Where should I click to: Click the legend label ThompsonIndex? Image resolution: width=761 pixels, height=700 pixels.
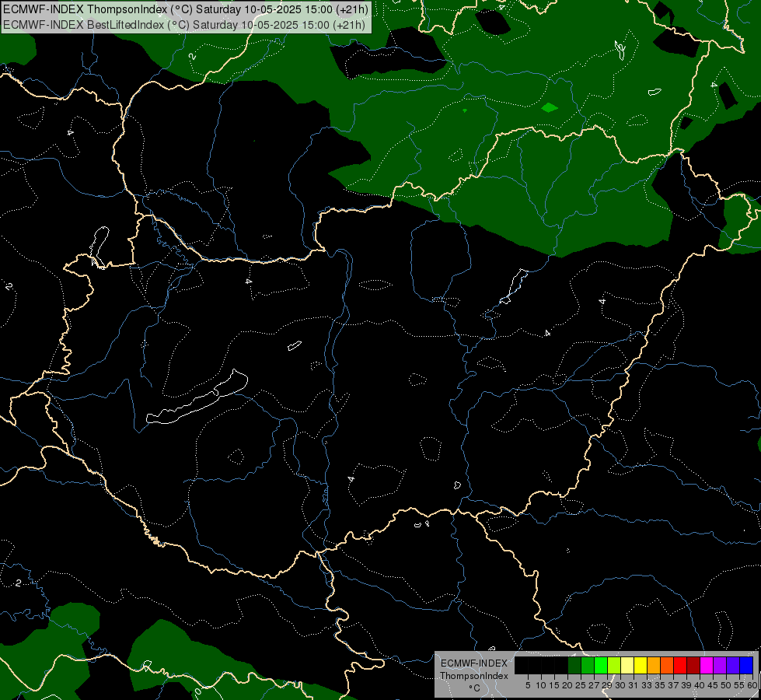(473, 676)
